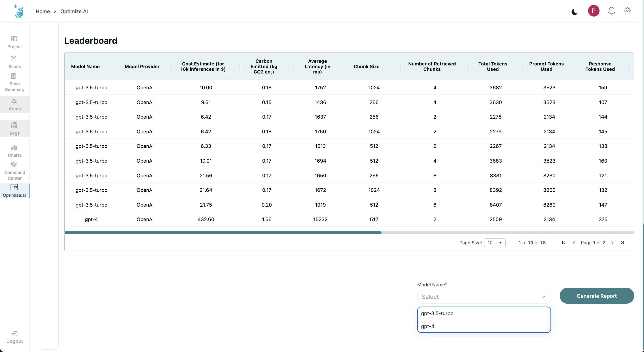
Task: Click the Generate Report button
Action: tap(597, 296)
